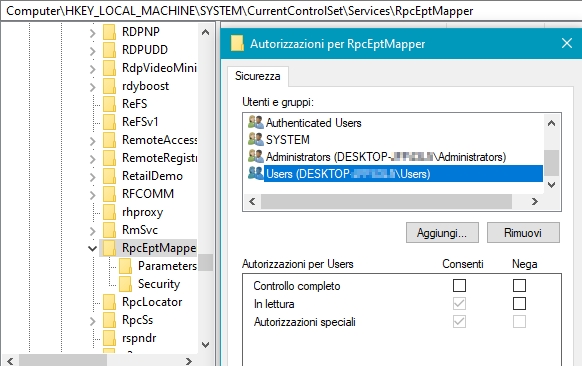Click registry tree scroll down arrow

pyautogui.click(x=205, y=344)
